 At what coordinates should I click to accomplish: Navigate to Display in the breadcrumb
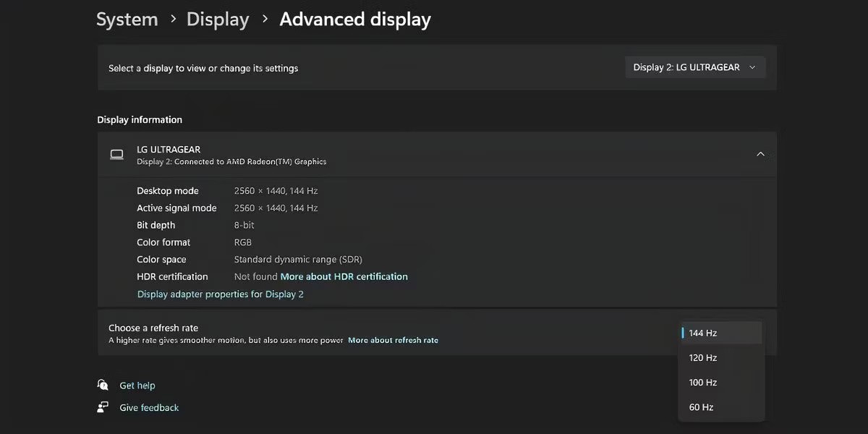(218, 20)
